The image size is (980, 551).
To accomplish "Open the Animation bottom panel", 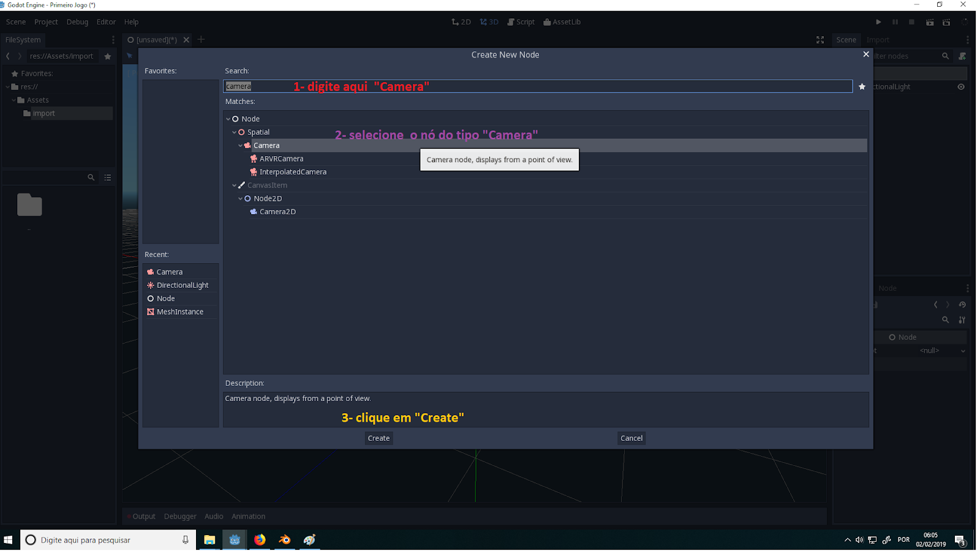I will 248,517.
